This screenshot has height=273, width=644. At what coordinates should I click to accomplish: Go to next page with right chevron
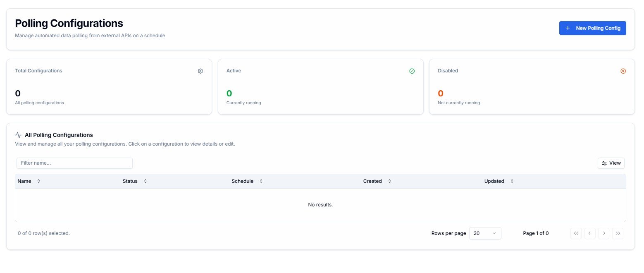(x=604, y=233)
